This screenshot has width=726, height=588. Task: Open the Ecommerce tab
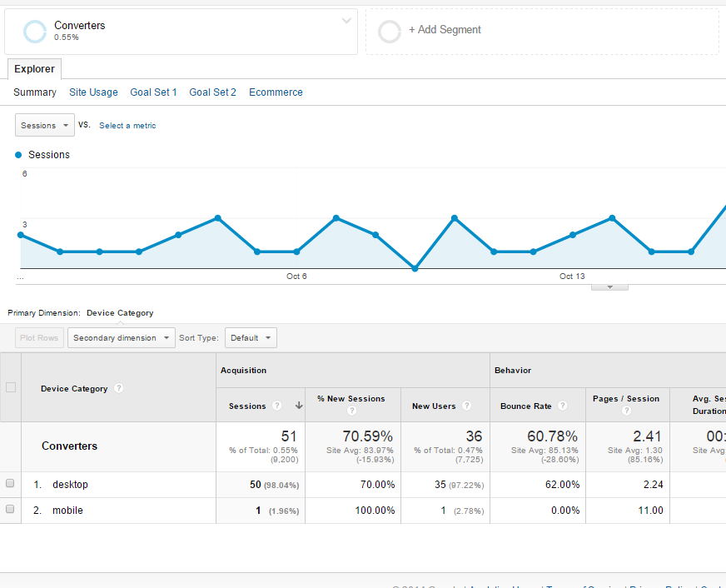(x=276, y=92)
